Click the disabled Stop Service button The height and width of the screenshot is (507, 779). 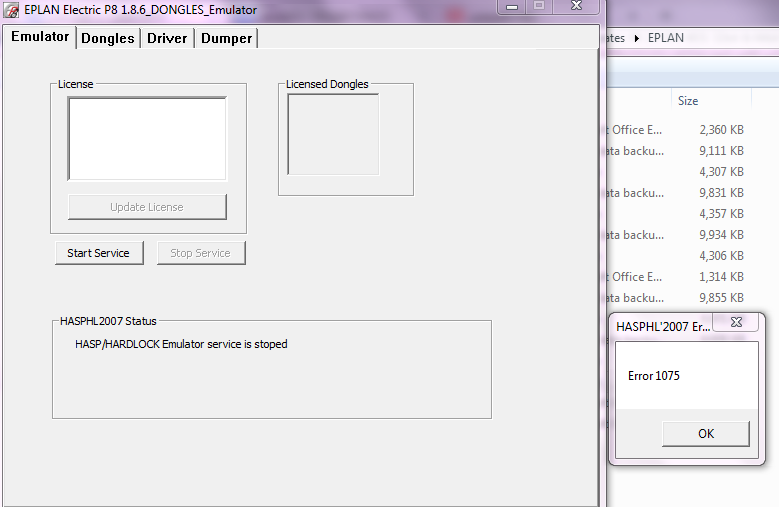point(201,253)
